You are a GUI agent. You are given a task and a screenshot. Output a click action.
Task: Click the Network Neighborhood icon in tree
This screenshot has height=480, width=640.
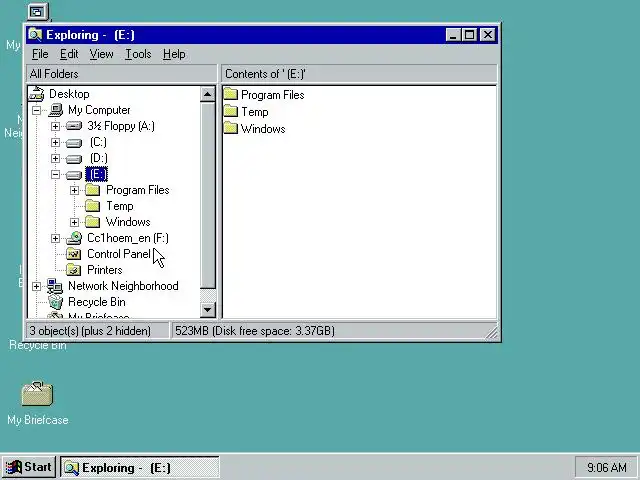(x=55, y=286)
